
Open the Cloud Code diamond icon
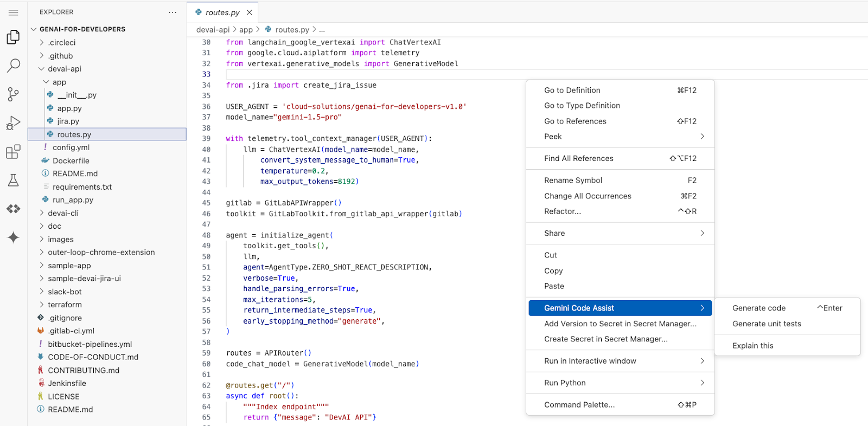[x=14, y=209]
